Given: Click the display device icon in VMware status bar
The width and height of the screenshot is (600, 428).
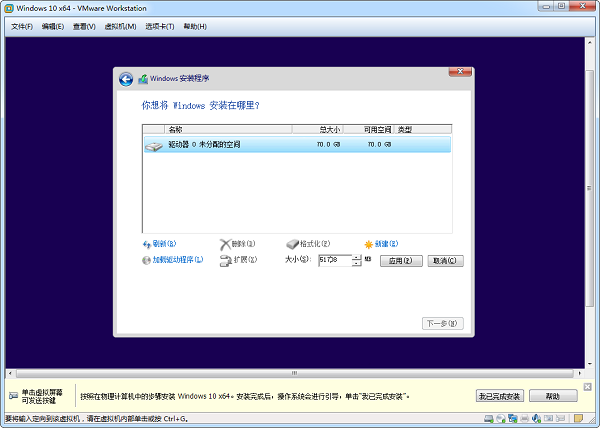Looking at the screenshot, I should click(548, 418).
